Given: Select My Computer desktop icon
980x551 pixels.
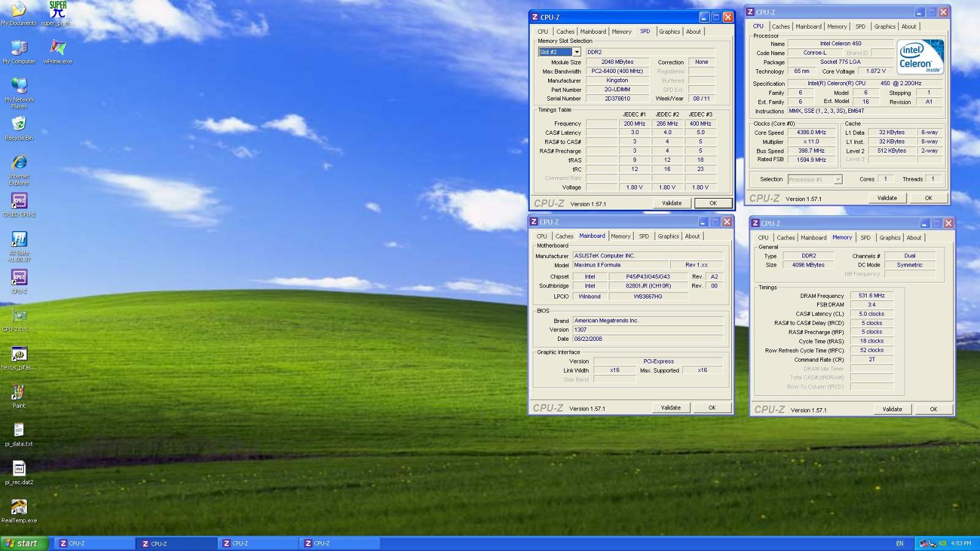Looking at the screenshot, I should (x=19, y=52).
